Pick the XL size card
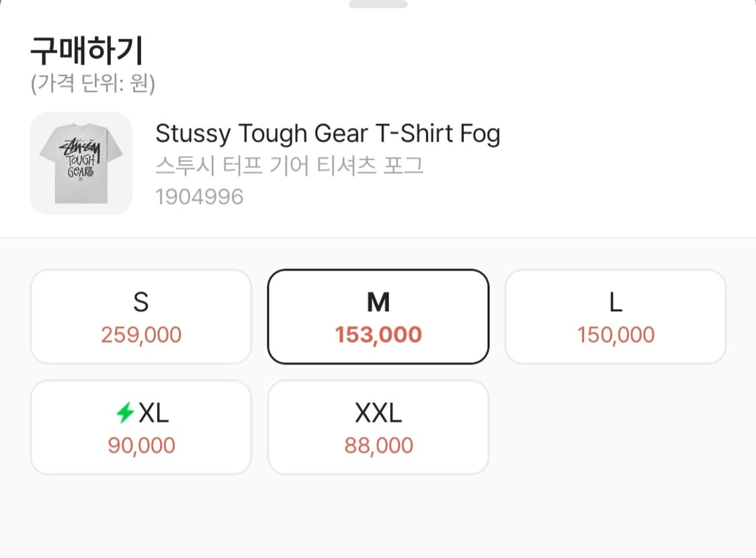Screen dimensions: 756x558 141,428
